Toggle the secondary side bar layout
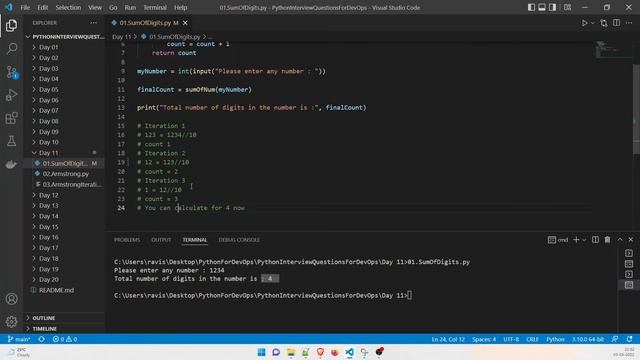 pos(552,7)
